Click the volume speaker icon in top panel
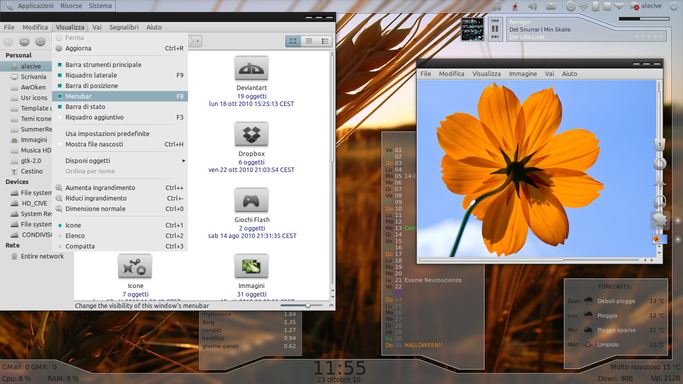 tap(532, 6)
